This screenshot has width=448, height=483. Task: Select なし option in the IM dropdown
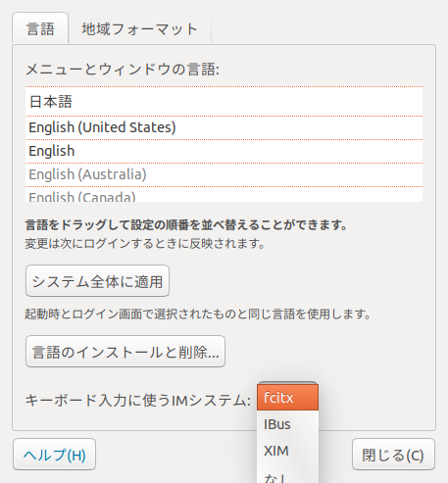tap(287, 475)
